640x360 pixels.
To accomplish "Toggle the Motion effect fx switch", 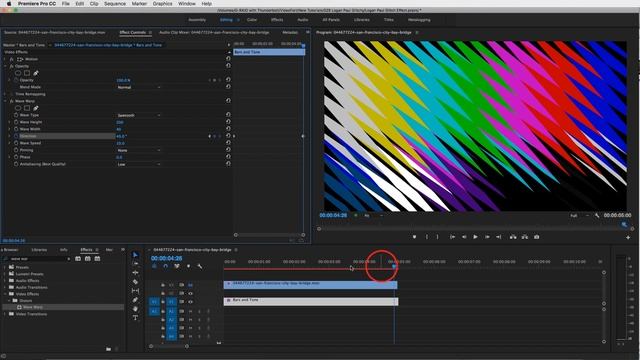I will click(11, 59).
